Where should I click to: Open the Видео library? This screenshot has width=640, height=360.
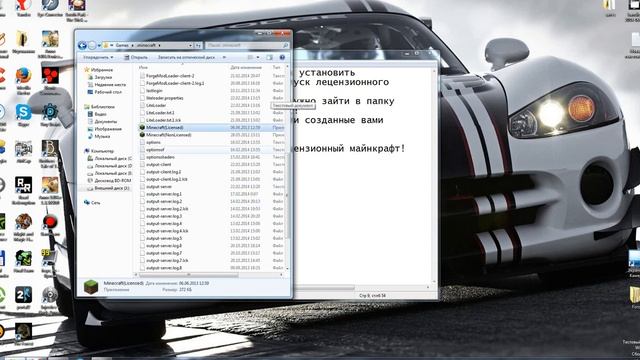point(97,114)
